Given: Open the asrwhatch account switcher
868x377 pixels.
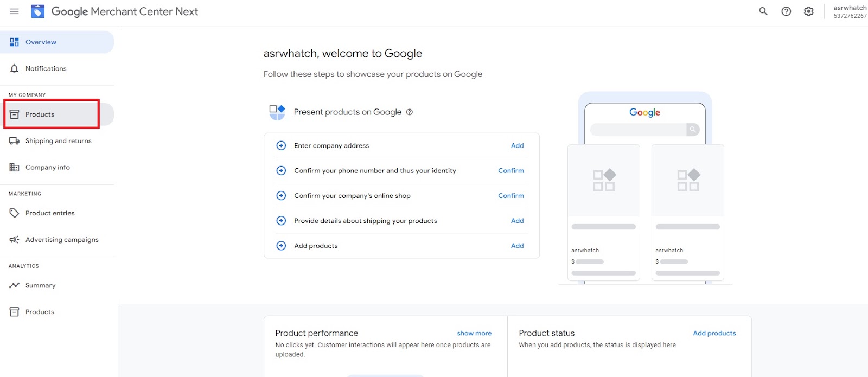Looking at the screenshot, I should pyautogui.click(x=850, y=11).
